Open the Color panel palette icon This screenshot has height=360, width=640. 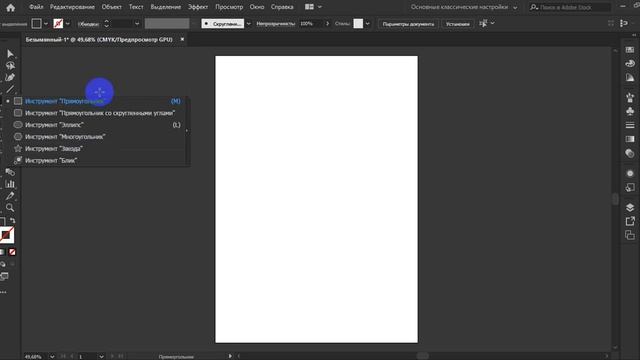pyautogui.click(x=630, y=64)
